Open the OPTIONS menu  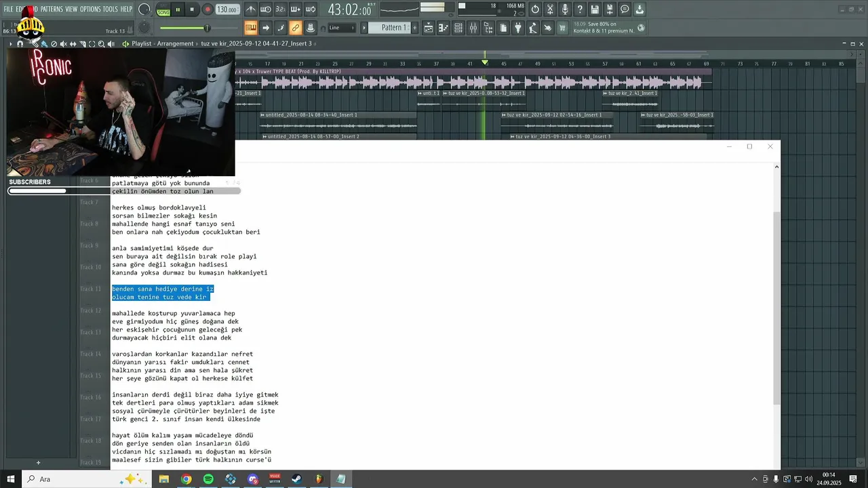[x=90, y=9]
